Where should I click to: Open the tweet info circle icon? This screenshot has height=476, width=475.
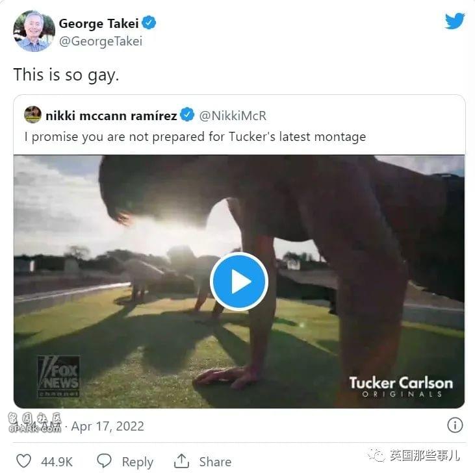tap(455, 425)
